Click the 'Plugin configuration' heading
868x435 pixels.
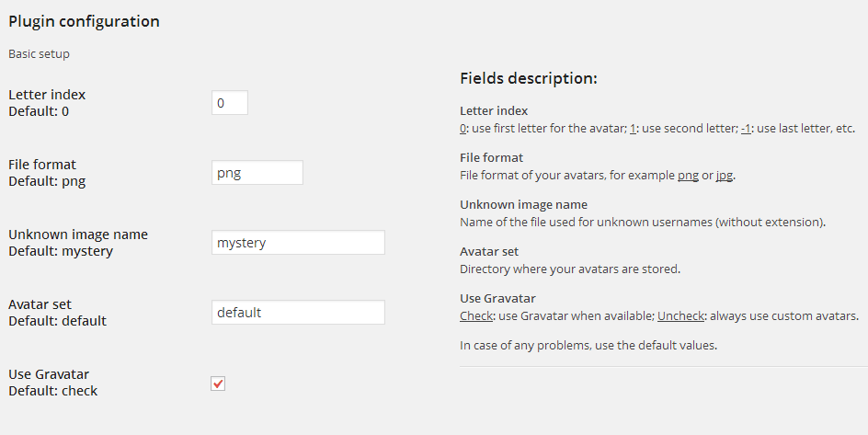pyautogui.click(x=84, y=21)
